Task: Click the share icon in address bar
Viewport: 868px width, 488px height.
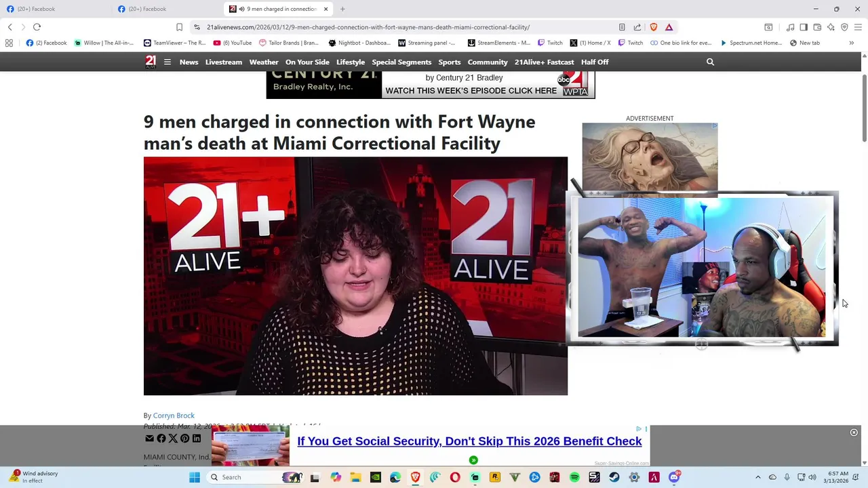Action: [x=637, y=27]
